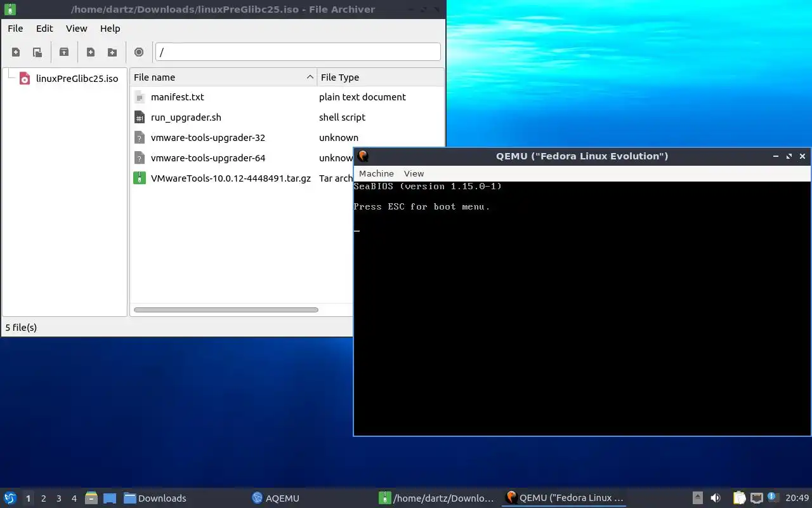This screenshot has width=812, height=508.
Task: Minimize the QEMU window
Action: 776,156
